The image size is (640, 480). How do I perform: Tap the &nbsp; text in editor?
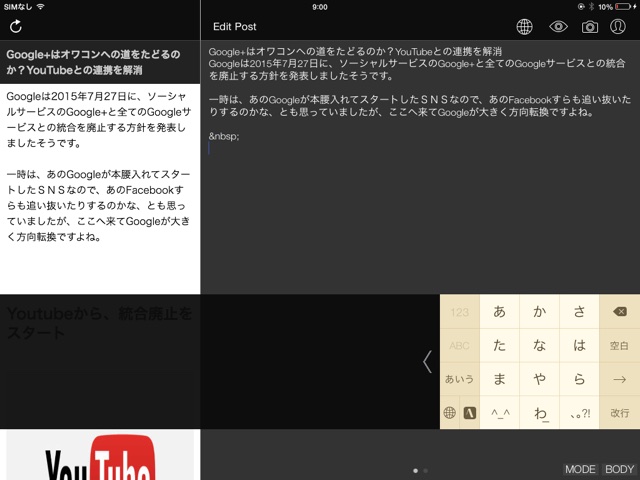pos(224,136)
